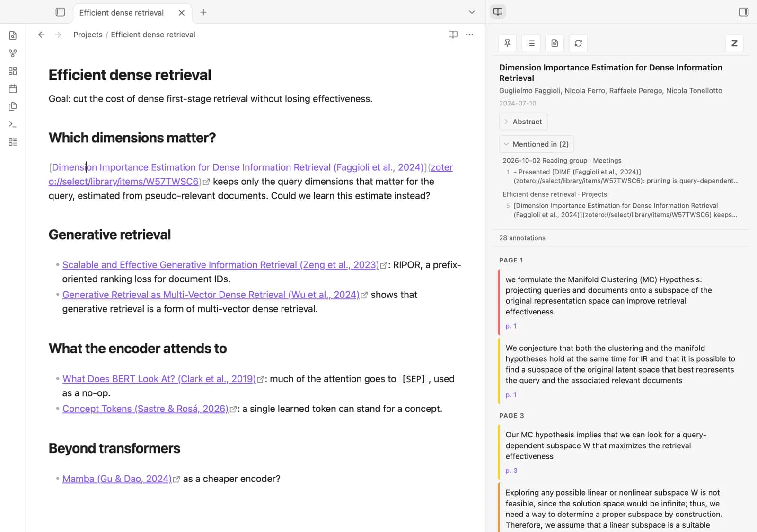Switch to reading view in note header
The image size is (757, 532).
(453, 35)
